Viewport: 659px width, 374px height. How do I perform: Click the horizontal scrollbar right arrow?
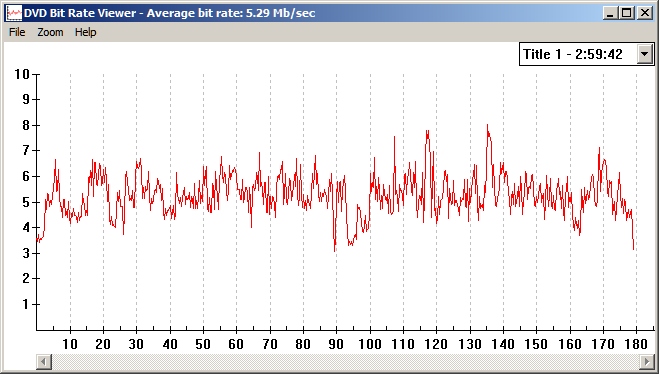coord(647,361)
